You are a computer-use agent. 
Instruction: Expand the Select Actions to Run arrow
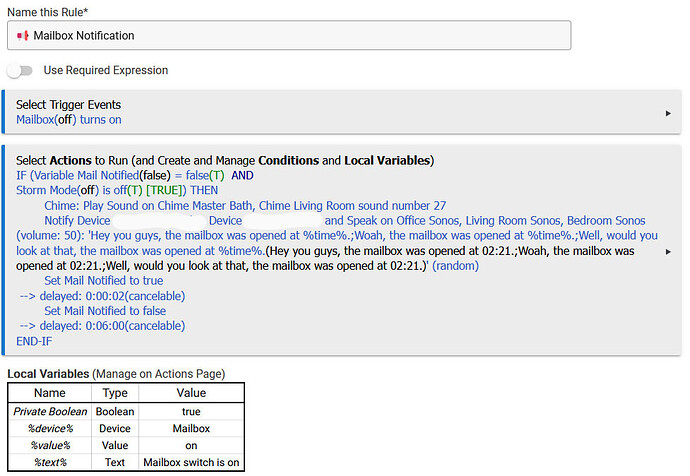pos(668,252)
